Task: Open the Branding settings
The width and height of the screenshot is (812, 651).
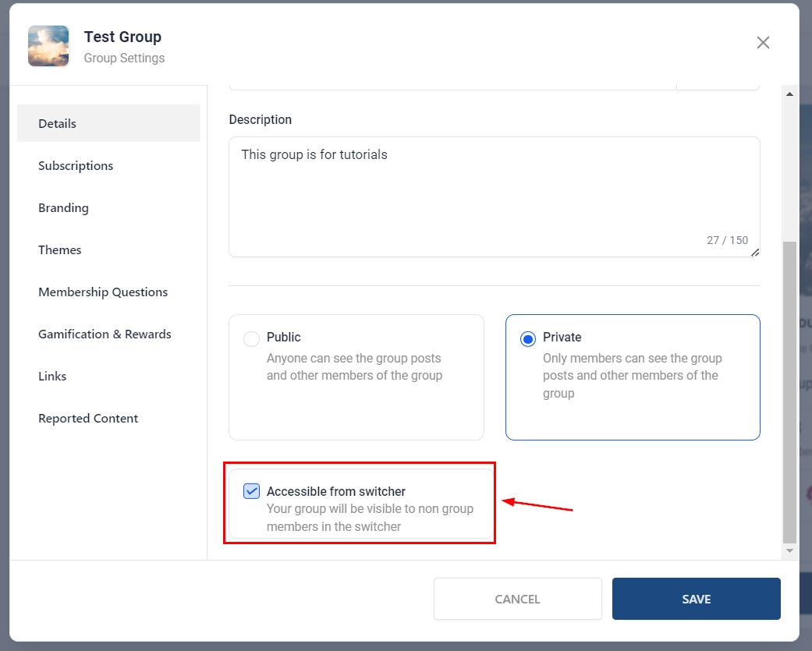Action: [x=63, y=207]
